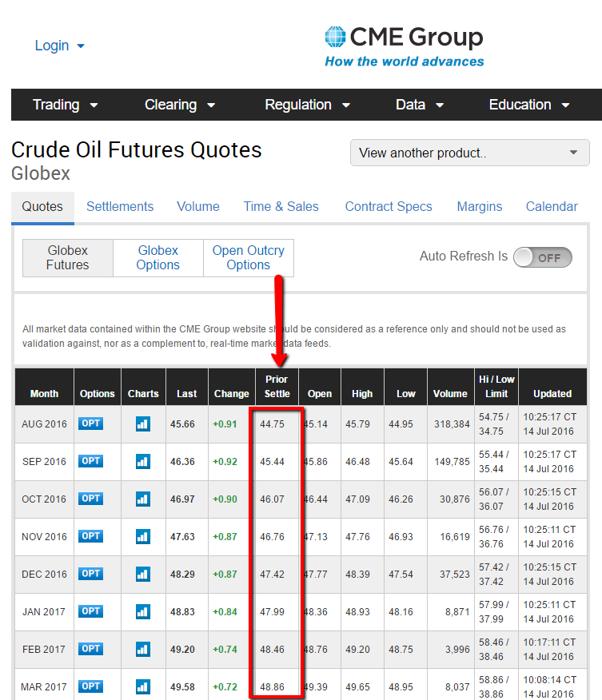
Task: Click OPT badge for MAR 2017
Action: 90,686
